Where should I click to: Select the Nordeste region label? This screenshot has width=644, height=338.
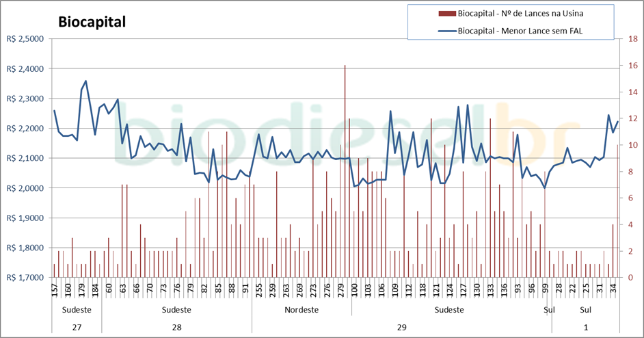point(301,310)
